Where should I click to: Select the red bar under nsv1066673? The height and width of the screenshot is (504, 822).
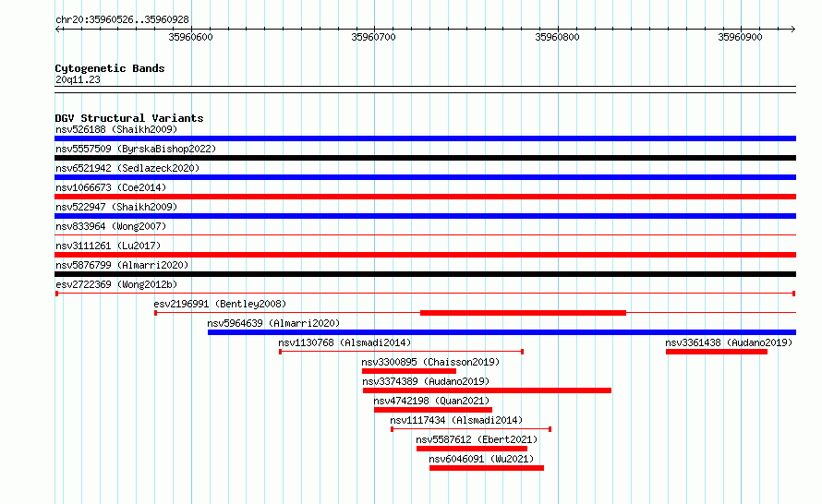pyautogui.click(x=425, y=197)
